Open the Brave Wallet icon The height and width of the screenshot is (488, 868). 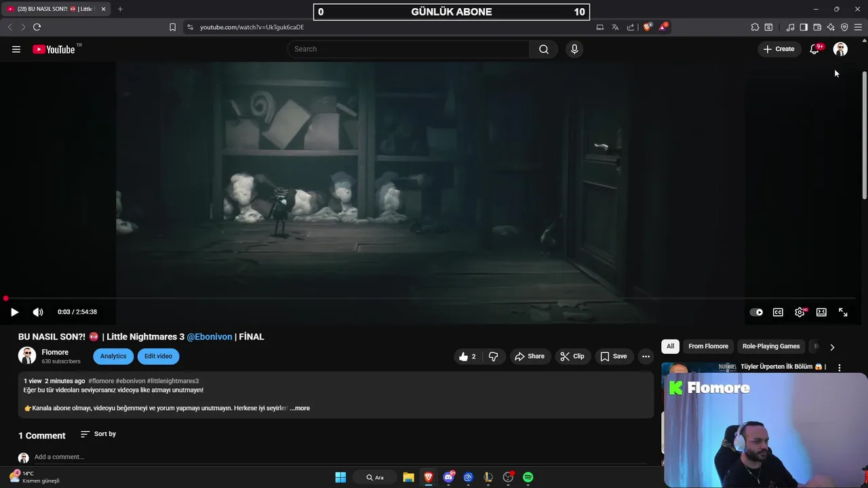click(817, 27)
